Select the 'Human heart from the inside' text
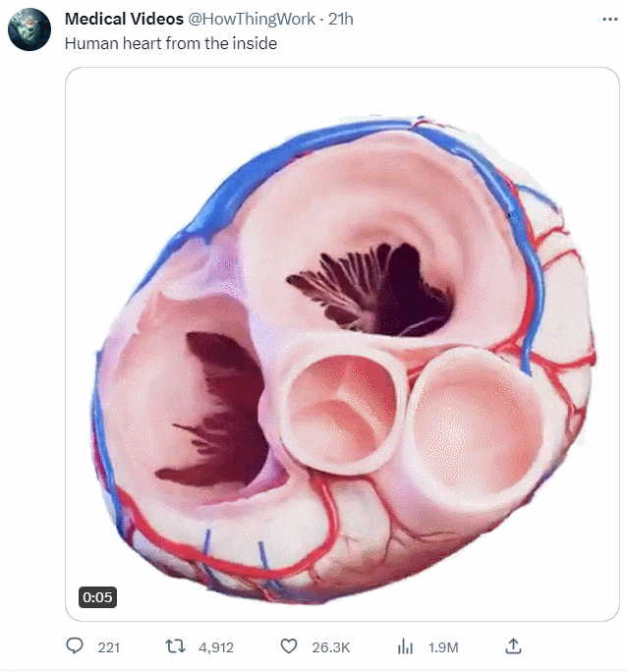Viewport: 627px width, 672px height. [171, 43]
